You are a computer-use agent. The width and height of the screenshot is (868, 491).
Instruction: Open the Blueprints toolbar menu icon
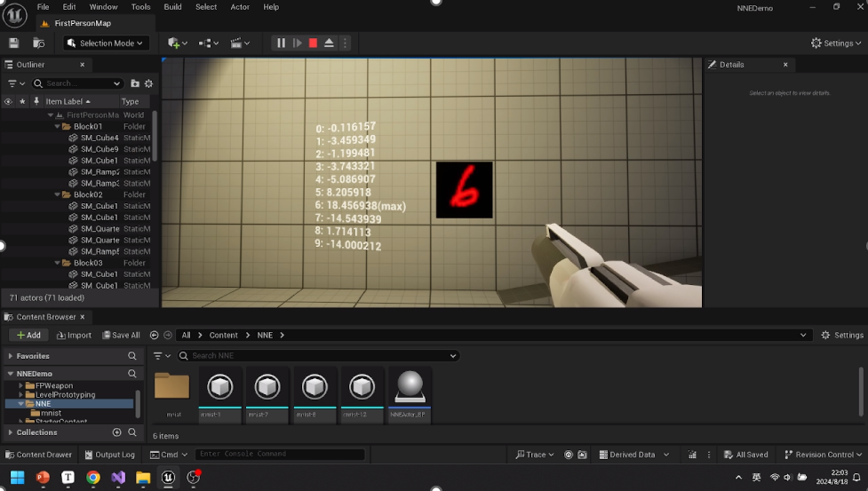[208, 44]
